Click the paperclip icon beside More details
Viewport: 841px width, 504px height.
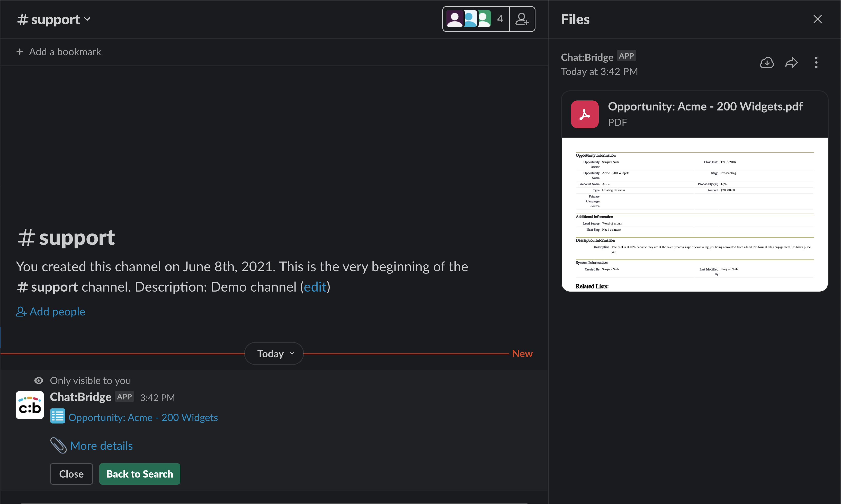coord(58,445)
